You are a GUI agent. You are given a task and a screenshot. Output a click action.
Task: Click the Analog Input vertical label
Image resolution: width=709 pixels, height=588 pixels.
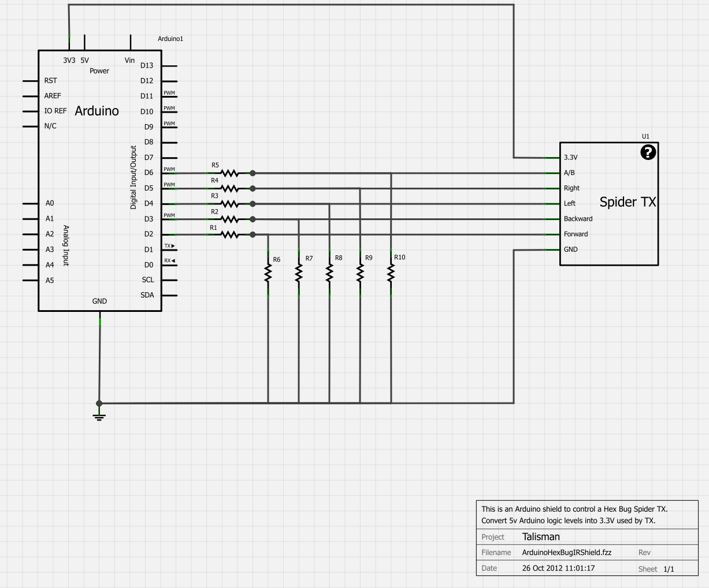[x=65, y=245]
